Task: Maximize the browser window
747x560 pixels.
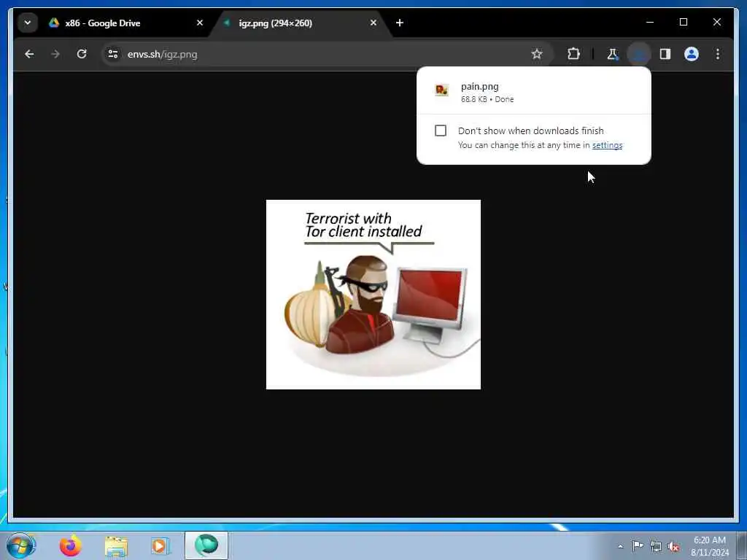Action: click(683, 23)
